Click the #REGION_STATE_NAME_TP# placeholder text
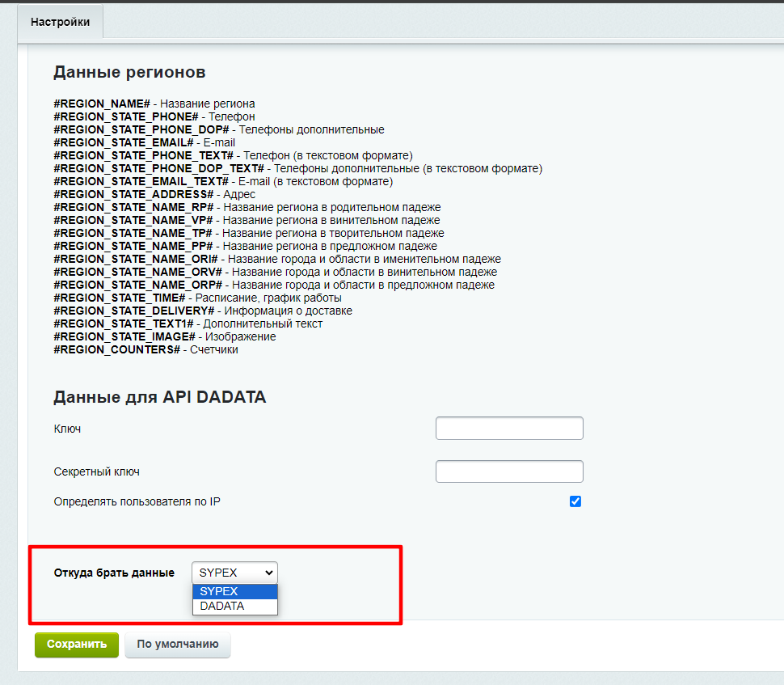This screenshot has height=685, width=784. point(133,233)
